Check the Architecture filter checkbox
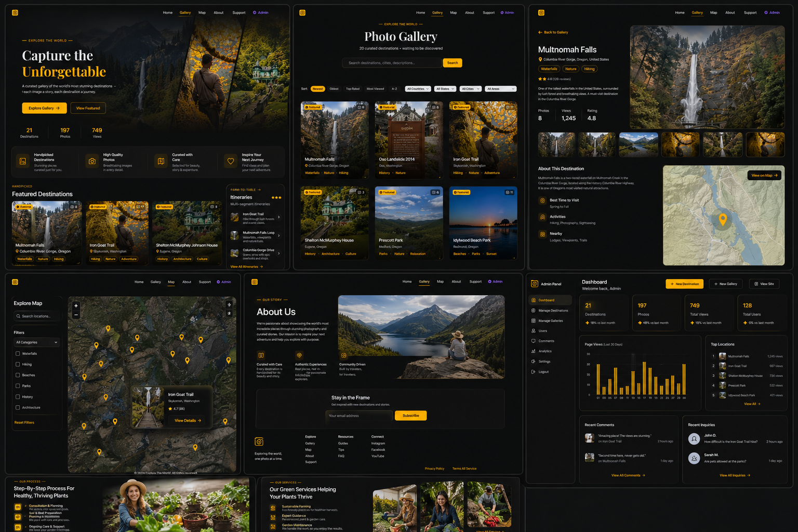Viewport: 798px width, 532px height. click(x=18, y=407)
